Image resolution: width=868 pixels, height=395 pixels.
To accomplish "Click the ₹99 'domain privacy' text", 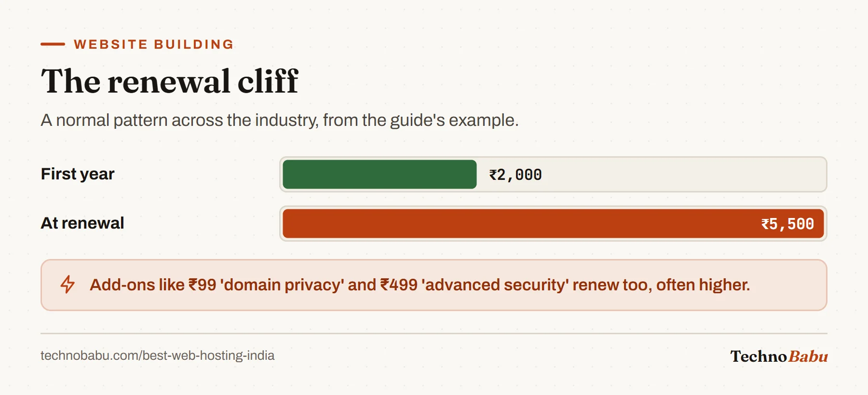I will tap(266, 285).
